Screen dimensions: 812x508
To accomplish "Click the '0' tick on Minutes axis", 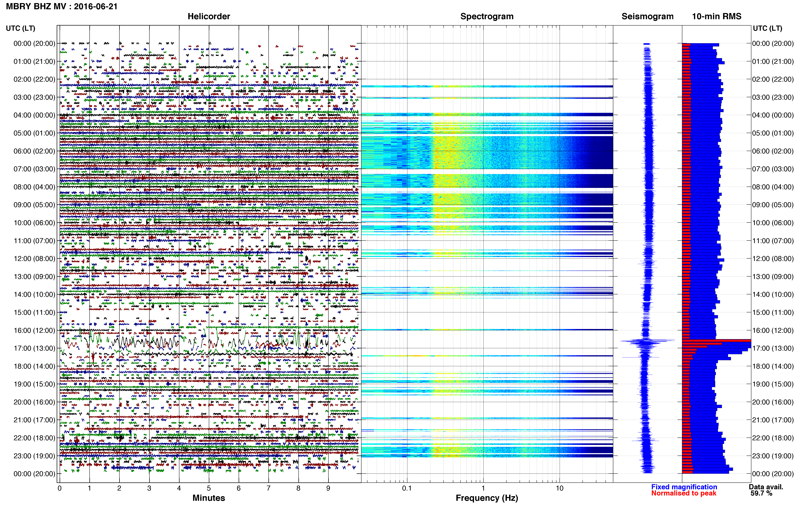I will pyautogui.click(x=59, y=488).
